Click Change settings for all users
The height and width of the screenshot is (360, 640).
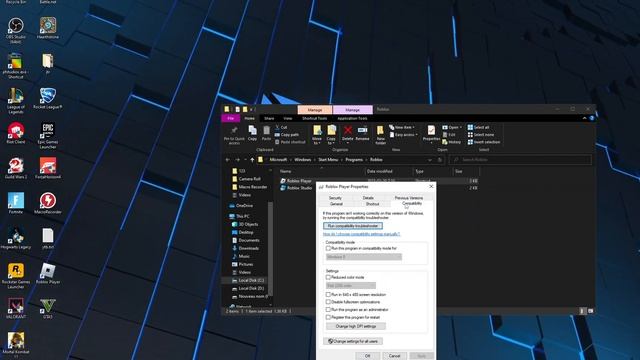[x=353, y=341]
